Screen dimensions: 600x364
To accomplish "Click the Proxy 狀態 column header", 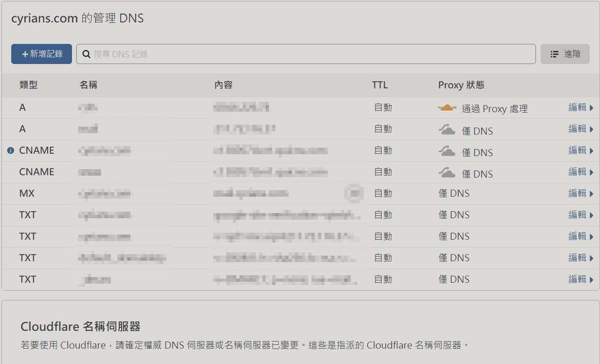I will [x=461, y=85].
